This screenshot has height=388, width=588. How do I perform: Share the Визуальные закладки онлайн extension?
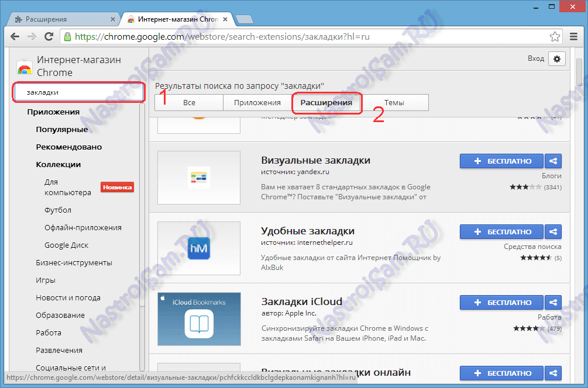click(553, 373)
